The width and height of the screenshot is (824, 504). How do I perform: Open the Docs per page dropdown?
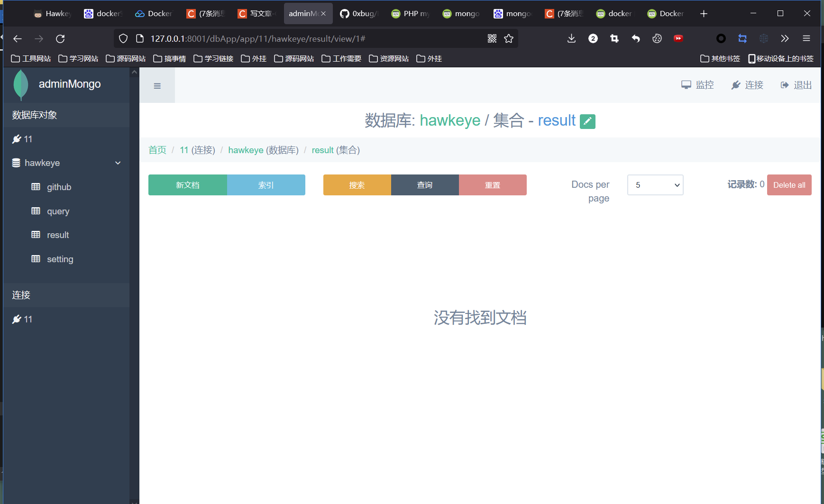(x=655, y=185)
